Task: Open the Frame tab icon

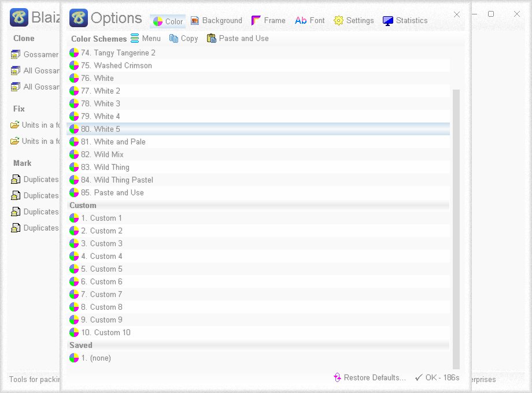Action: pos(256,21)
